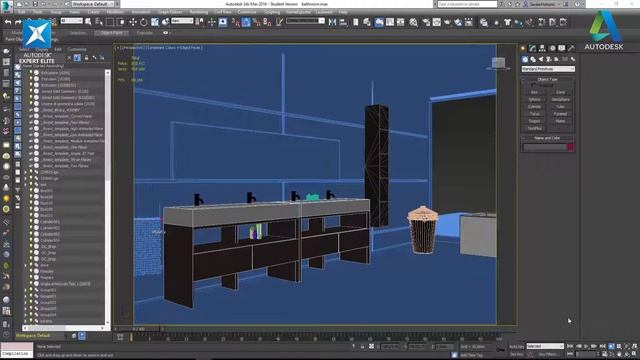This screenshot has height=360, width=640.
Task: Activate the Select and Move tool
Action: point(133,22)
